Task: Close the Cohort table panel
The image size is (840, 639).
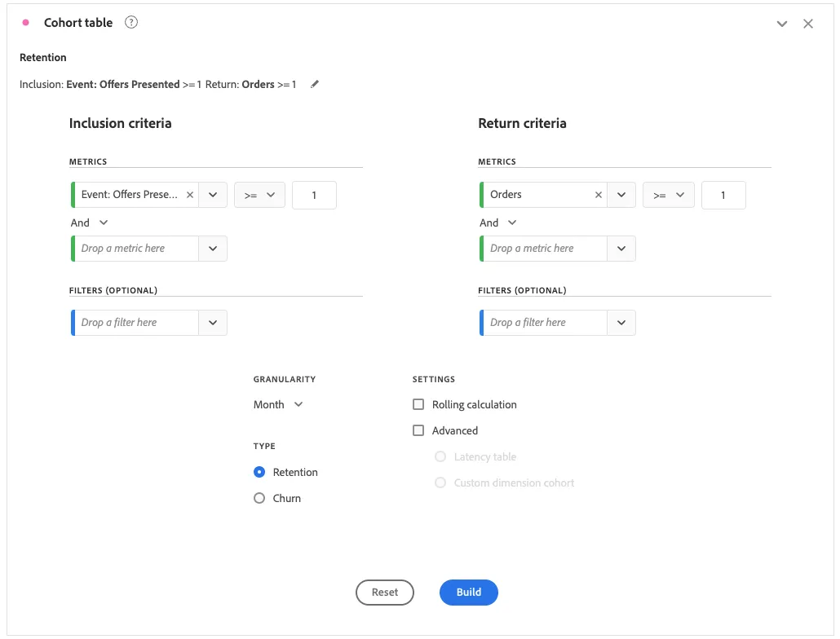Action: click(x=808, y=24)
